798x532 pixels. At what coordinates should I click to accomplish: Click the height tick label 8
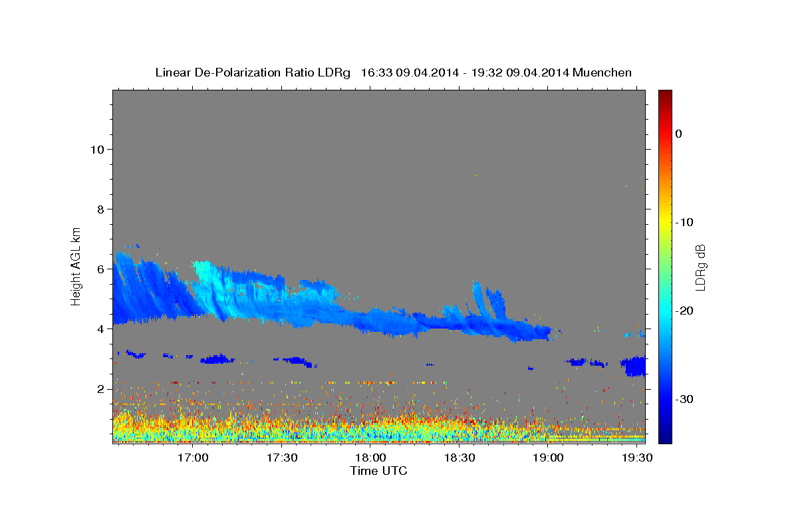coord(101,209)
